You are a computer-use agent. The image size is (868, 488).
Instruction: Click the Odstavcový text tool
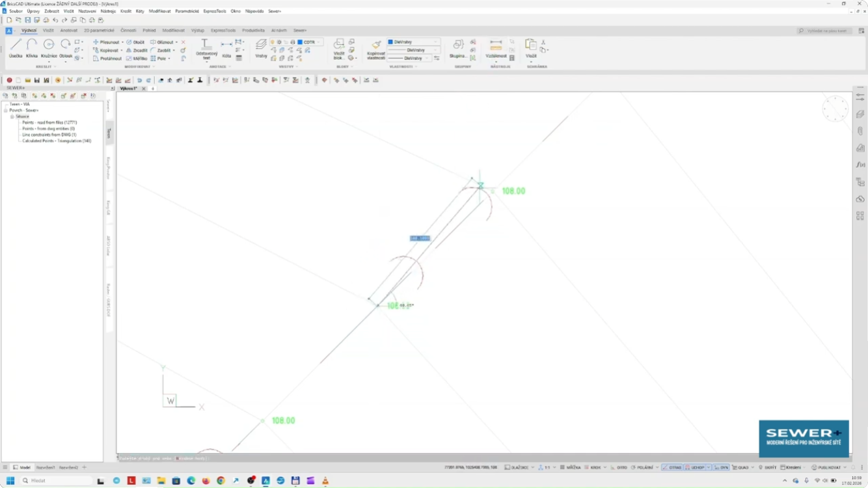click(x=206, y=48)
